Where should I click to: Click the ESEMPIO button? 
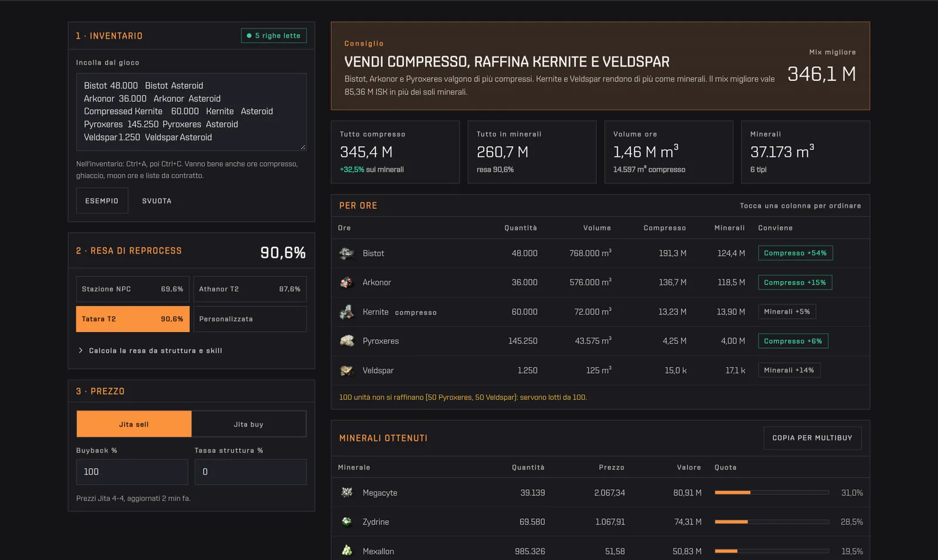102,201
